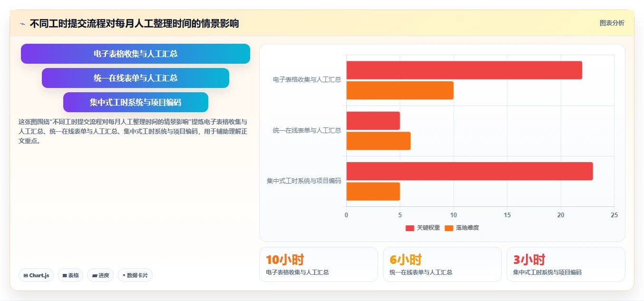Click the x-axis value 25
This screenshot has width=644, height=301.
click(614, 215)
